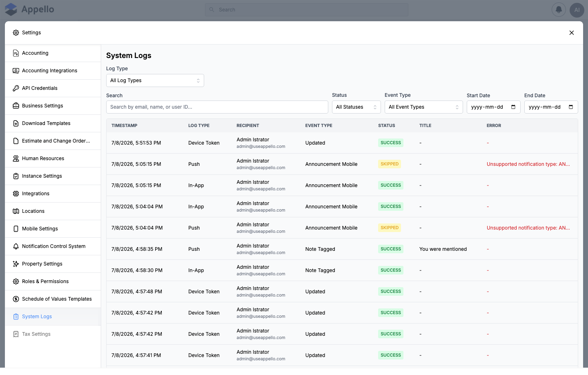This screenshot has width=588, height=375.
Task: Click the SUCCESS badge at 4:57:48 PM
Action: 391,292
